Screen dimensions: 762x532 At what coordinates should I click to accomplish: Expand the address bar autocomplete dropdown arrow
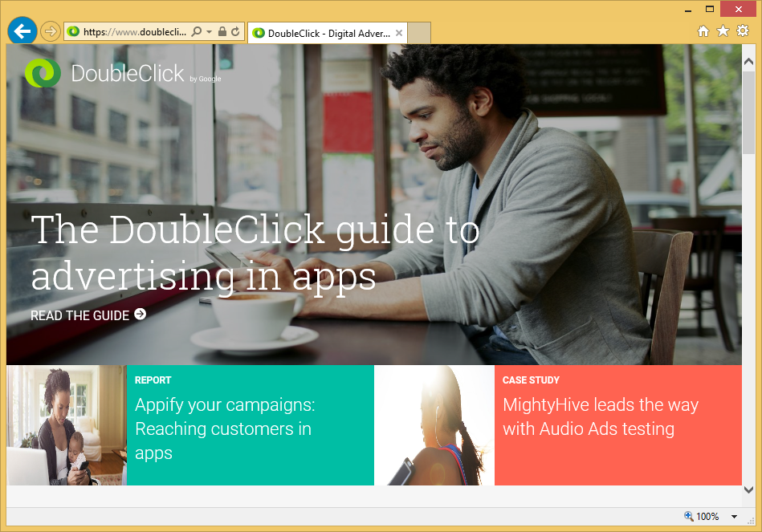(x=210, y=32)
